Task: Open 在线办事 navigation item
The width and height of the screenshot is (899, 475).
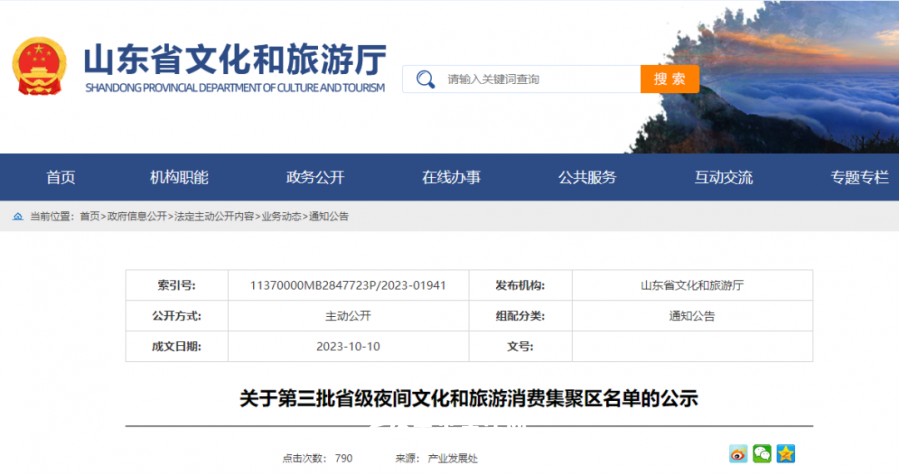Action: [x=451, y=178]
